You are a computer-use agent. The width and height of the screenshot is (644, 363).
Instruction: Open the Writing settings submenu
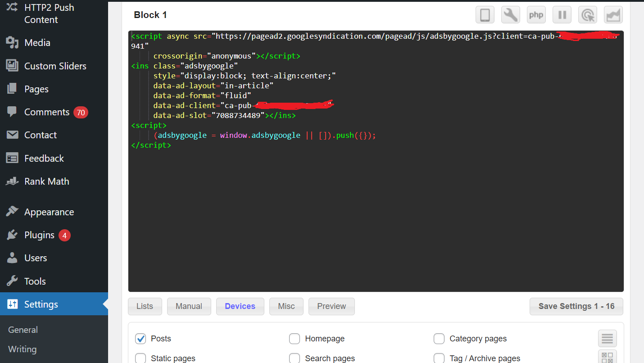coord(23,349)
